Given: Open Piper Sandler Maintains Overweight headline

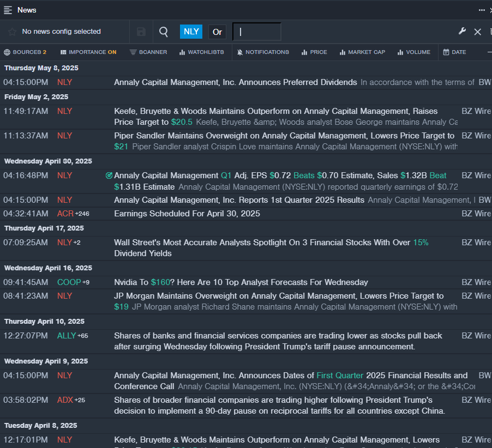Looking at the screenshot, I should 285,141.
